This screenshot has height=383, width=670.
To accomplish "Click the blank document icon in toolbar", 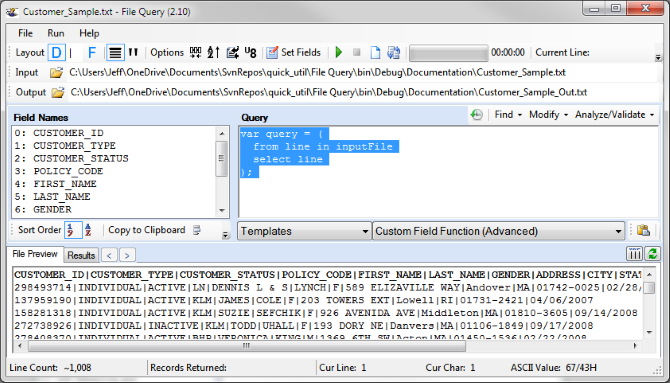I will click(x=375, y=53).
